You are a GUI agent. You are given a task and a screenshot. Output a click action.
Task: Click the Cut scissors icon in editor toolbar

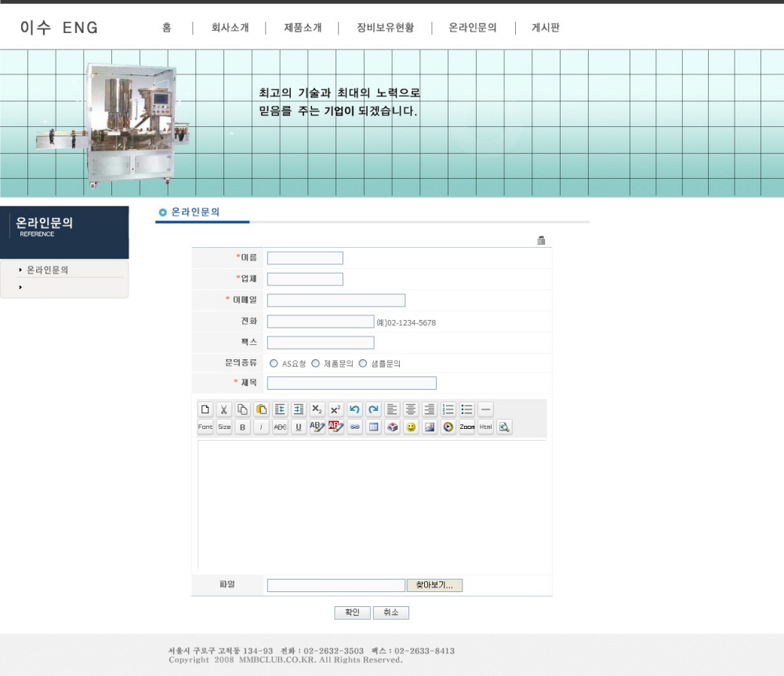coord(223,409)
